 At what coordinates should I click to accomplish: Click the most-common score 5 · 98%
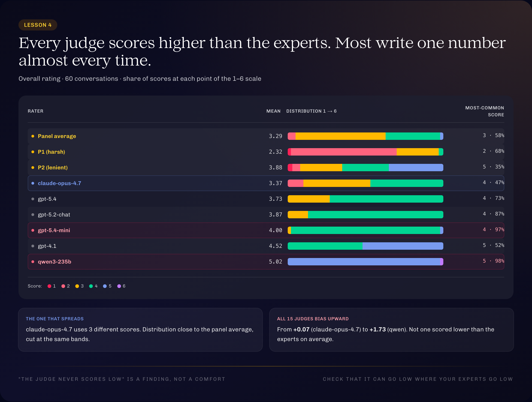coord(493,261)
